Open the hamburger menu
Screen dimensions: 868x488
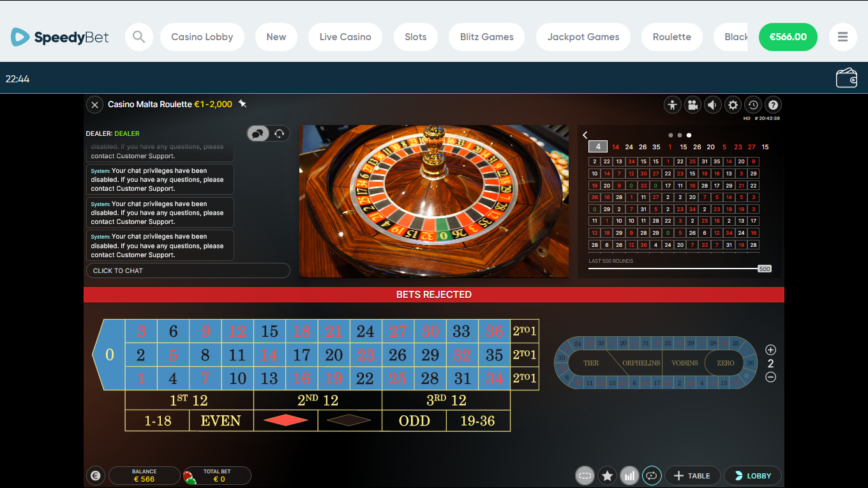click(x=842, y=37)
